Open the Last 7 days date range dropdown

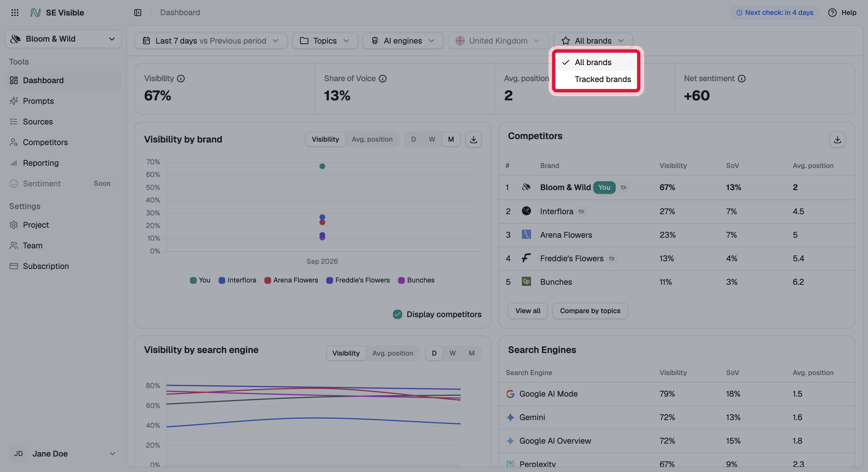tap(211, 41)
